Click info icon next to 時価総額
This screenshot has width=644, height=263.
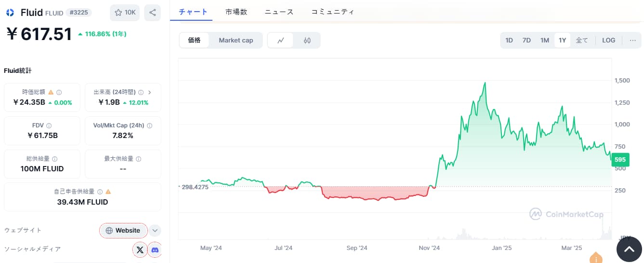[x=59, y=92]
